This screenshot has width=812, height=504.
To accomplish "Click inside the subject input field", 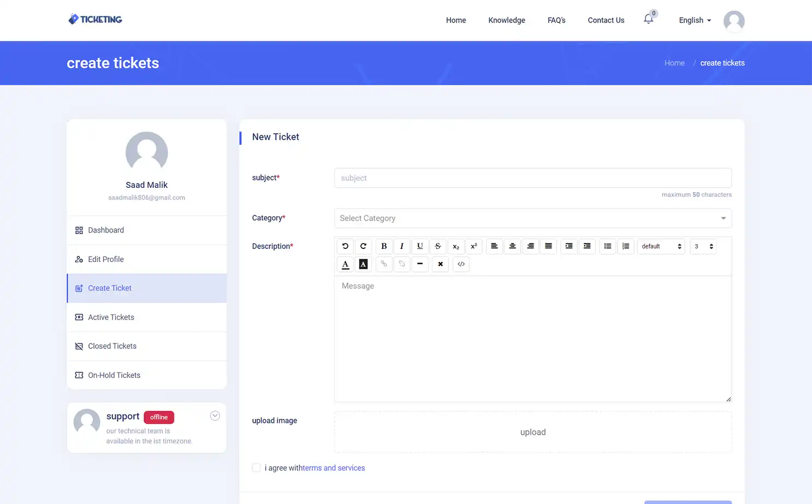I will tap(532, 177).
